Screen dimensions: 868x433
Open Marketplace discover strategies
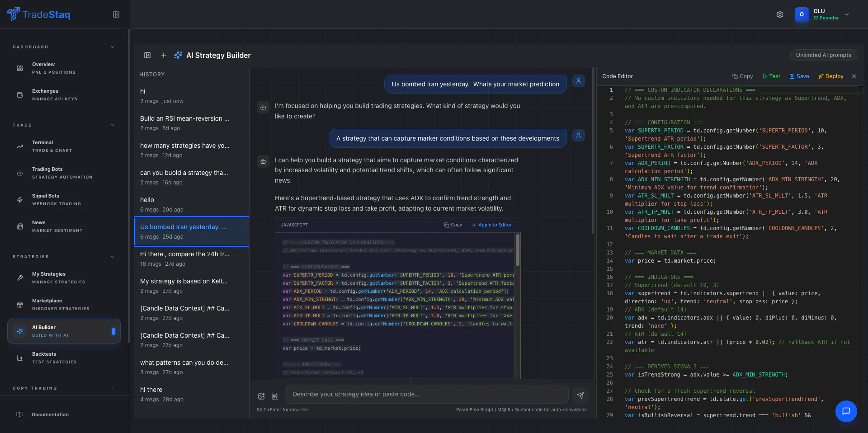click(64, 305)
